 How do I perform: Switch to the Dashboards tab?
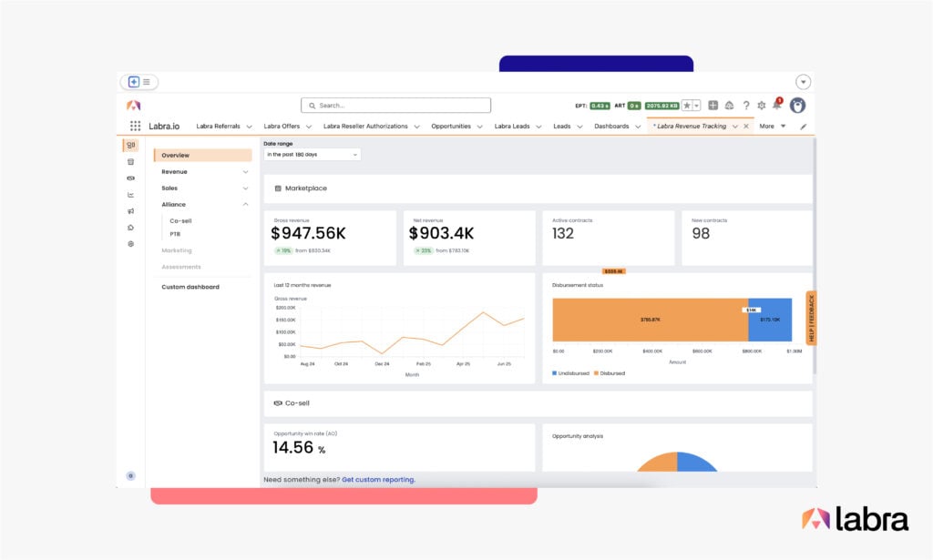(x=611, y=126)
